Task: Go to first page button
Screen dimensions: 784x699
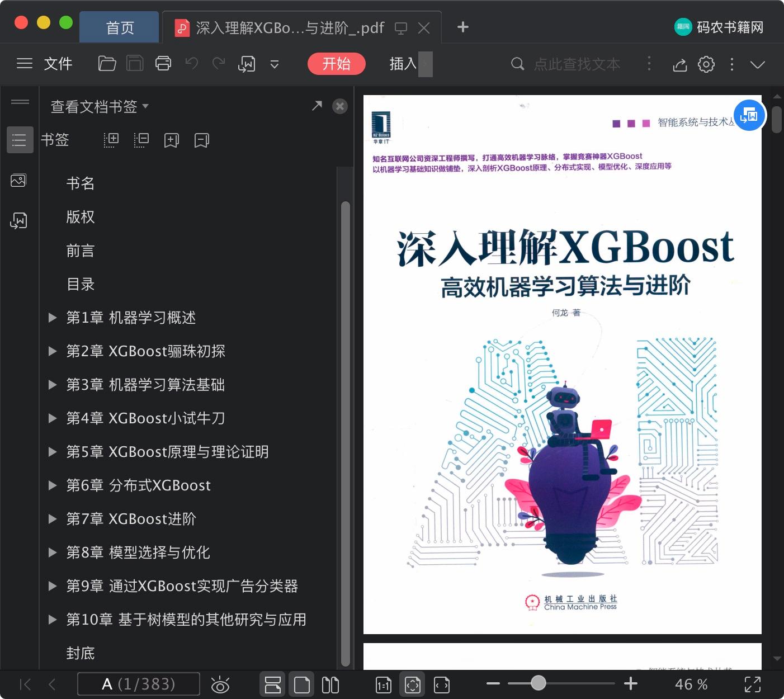Action: tap(25, 684)
